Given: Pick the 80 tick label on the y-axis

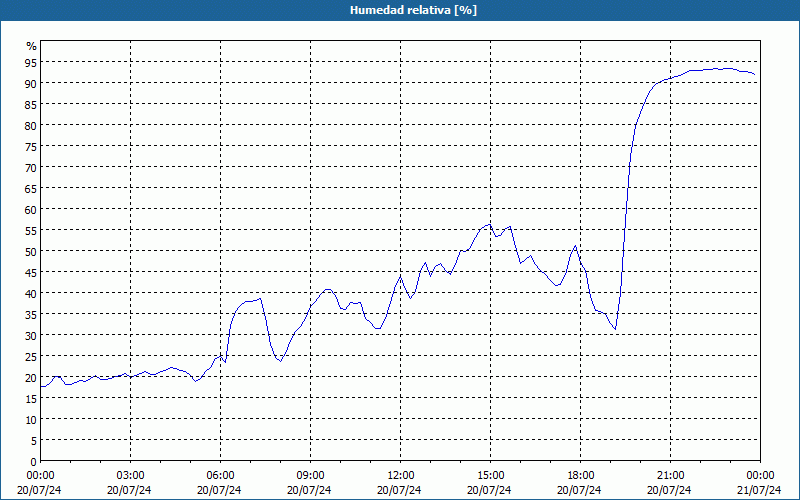Looking at the screenshot, I should click(31, 125).
